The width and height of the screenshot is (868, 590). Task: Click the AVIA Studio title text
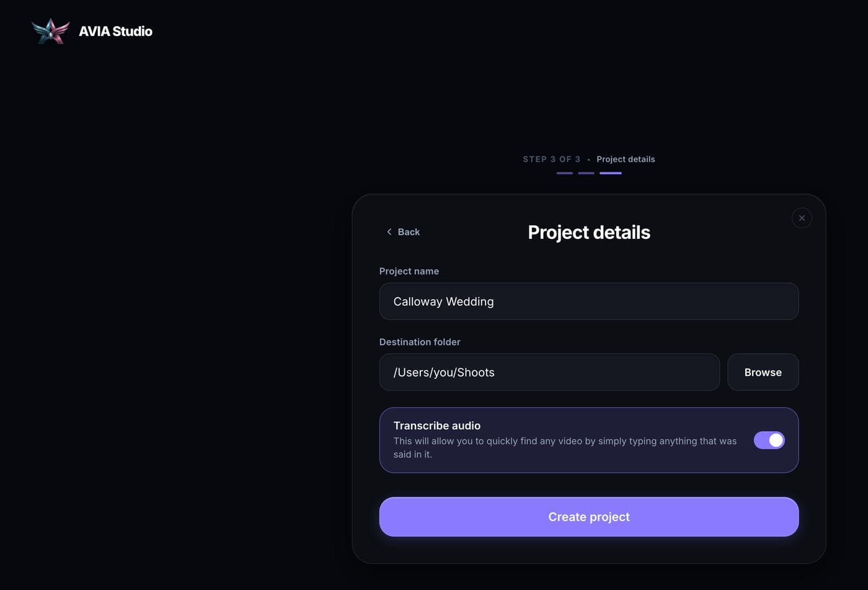pos(115,31)
